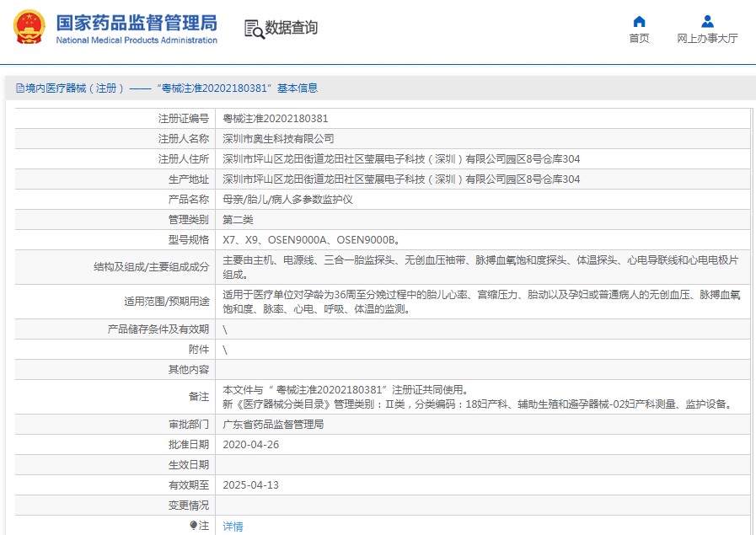Click the 型号规格 row label

[x=189, y=240]
